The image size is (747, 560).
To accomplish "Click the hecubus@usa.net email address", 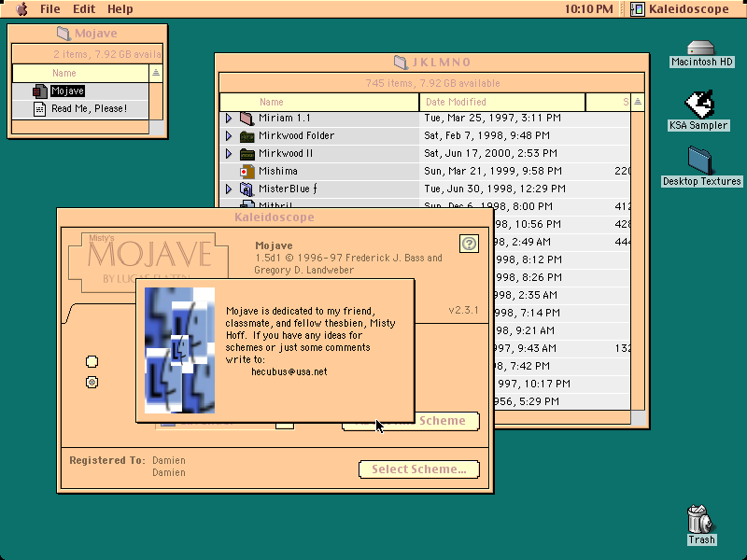I will coord(289,371).
